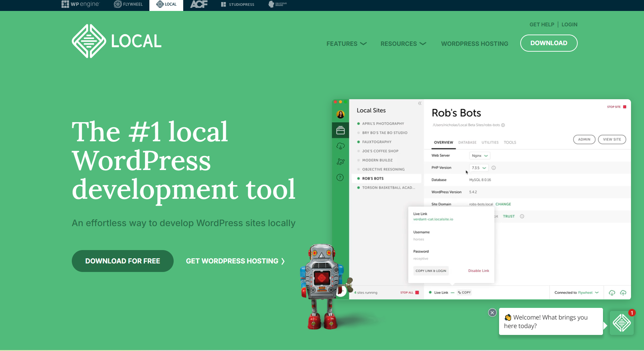This screenshot has width=644, height=351.
Task: Open WordPress Hosting menu item
Action: click(474, 44)
